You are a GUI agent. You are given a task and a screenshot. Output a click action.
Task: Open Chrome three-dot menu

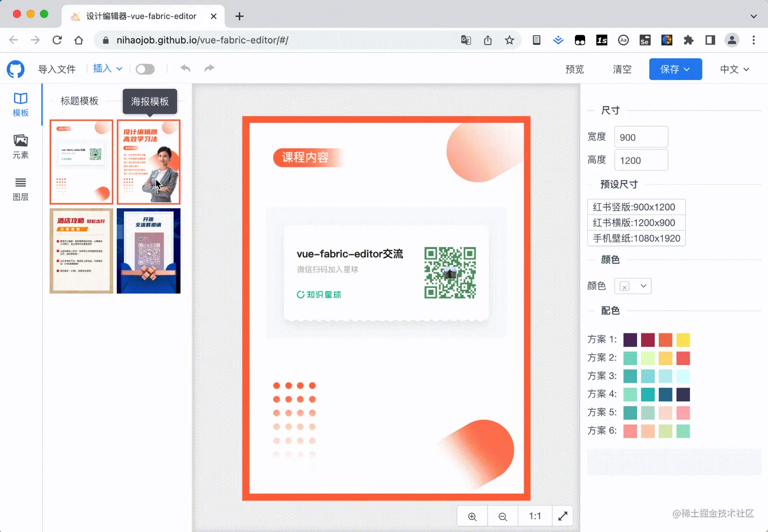pos(754,40)
